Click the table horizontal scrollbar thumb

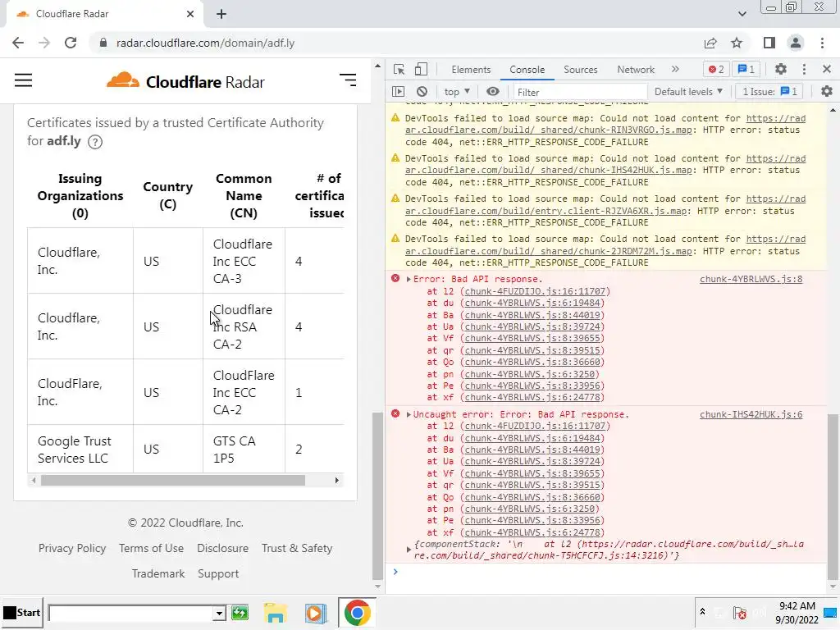[172, 481]
